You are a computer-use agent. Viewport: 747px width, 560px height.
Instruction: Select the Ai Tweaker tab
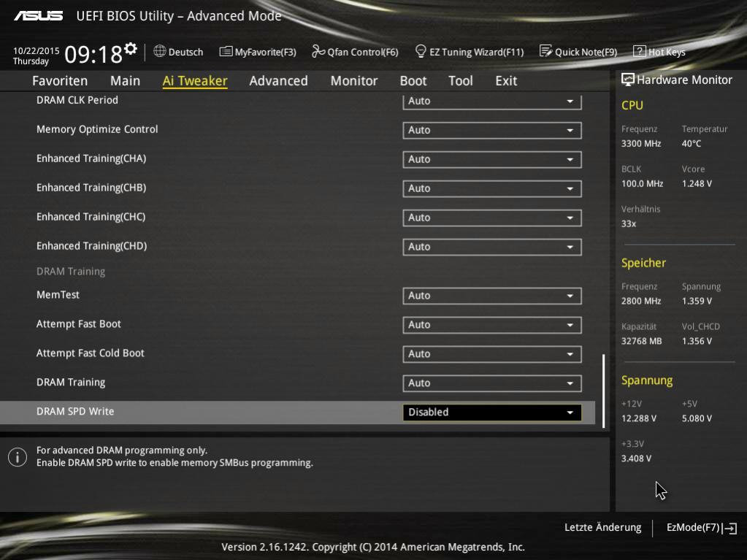click(x=195, y=81)
